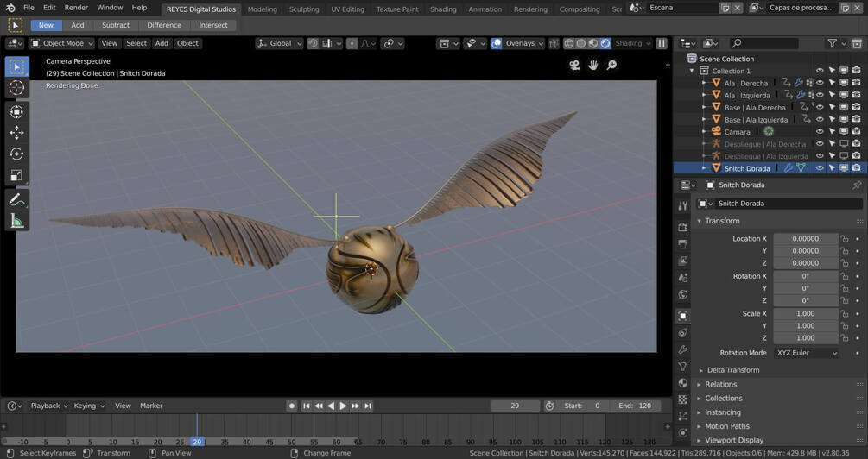
Task: Click the camera view toggle icon
Action: point(574,66)
